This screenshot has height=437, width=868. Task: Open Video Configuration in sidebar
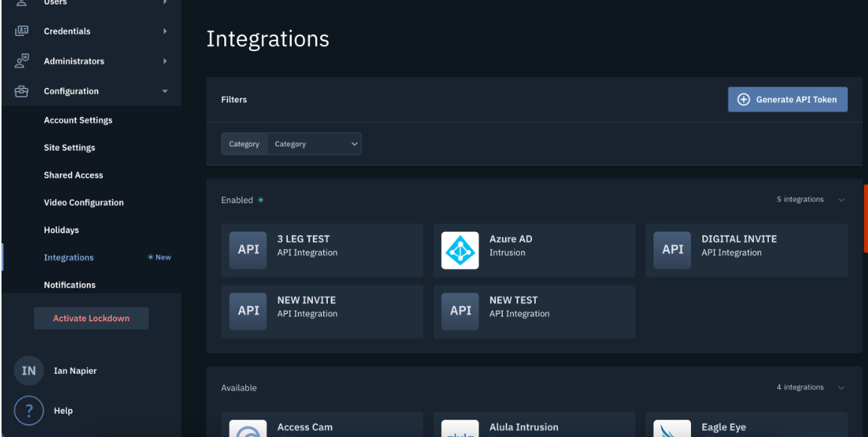(83, 202)
